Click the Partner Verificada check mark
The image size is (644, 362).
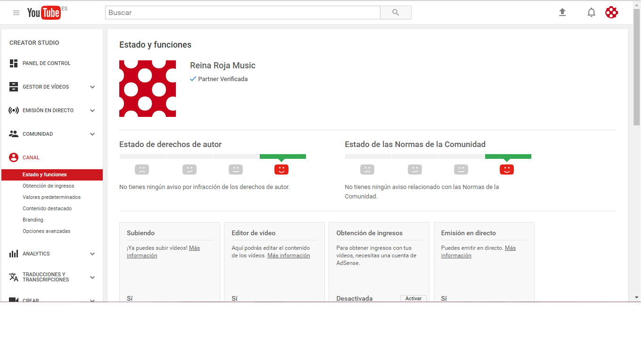pos(193,79)
